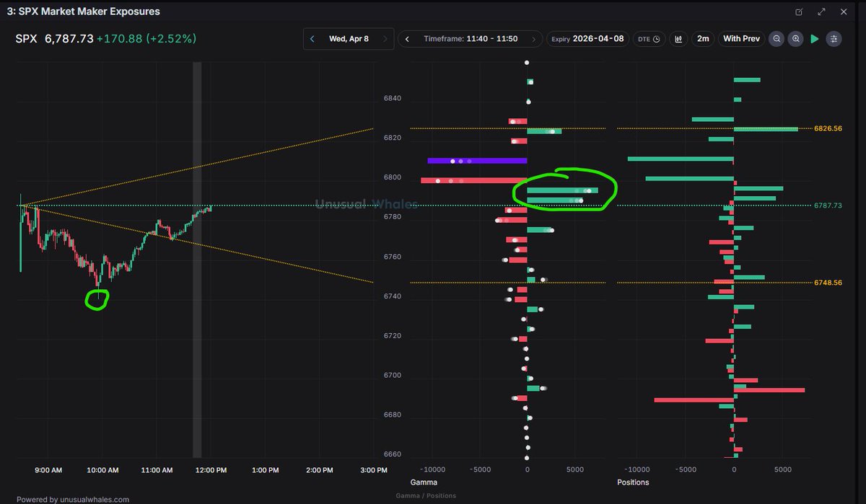866x504 pixels.
Task: Go to the next date arrow
Action: click(x=386, y=39)
